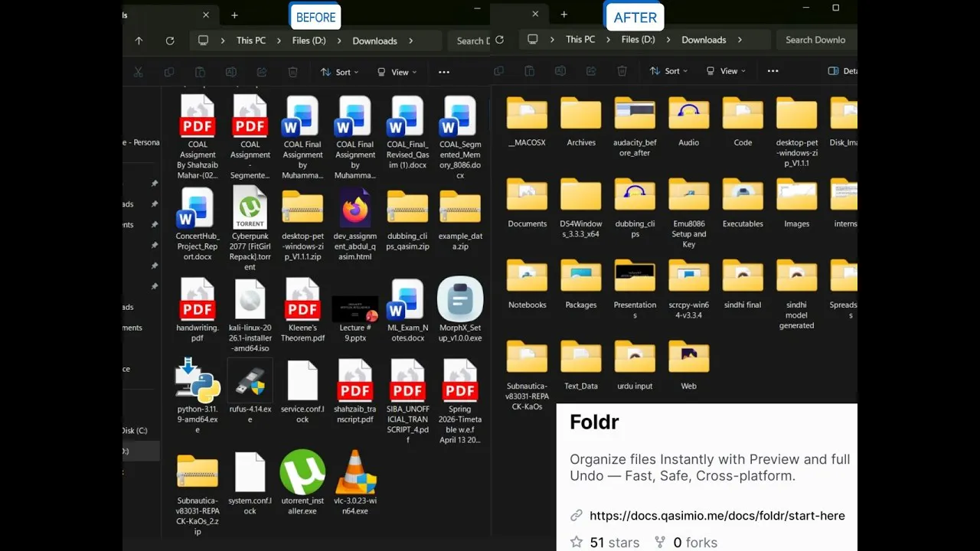Click the shahzaib_transcript.pdf file name
The width and height of the screenshot is (980, 551).
(x=355, y=414)
